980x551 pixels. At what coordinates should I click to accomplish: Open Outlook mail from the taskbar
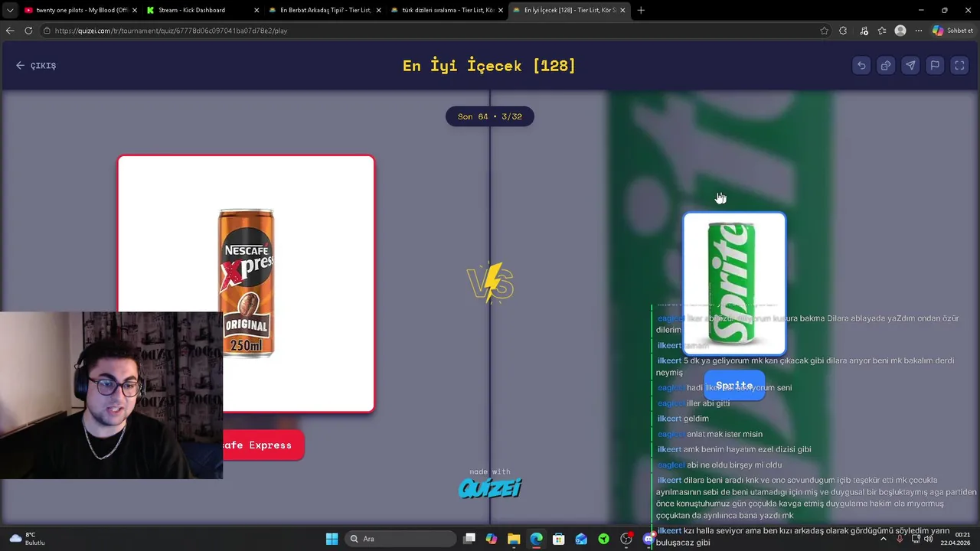(x=581, y=539)
